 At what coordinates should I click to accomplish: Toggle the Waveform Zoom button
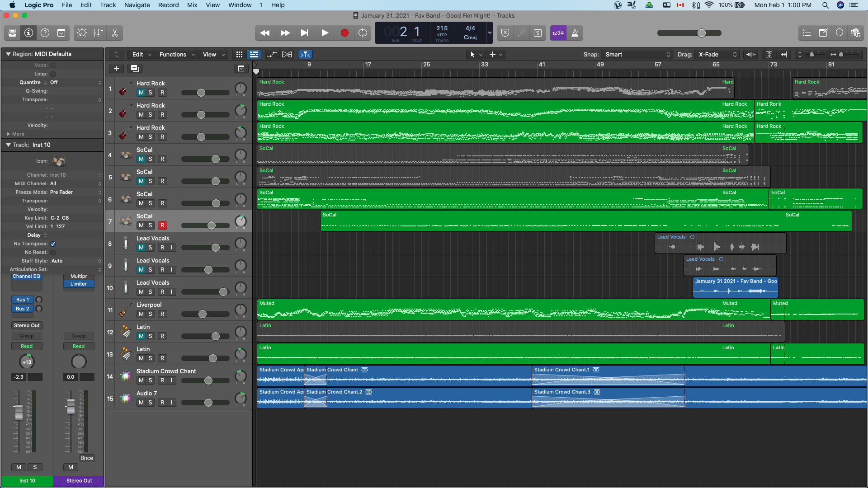point(751,54)
